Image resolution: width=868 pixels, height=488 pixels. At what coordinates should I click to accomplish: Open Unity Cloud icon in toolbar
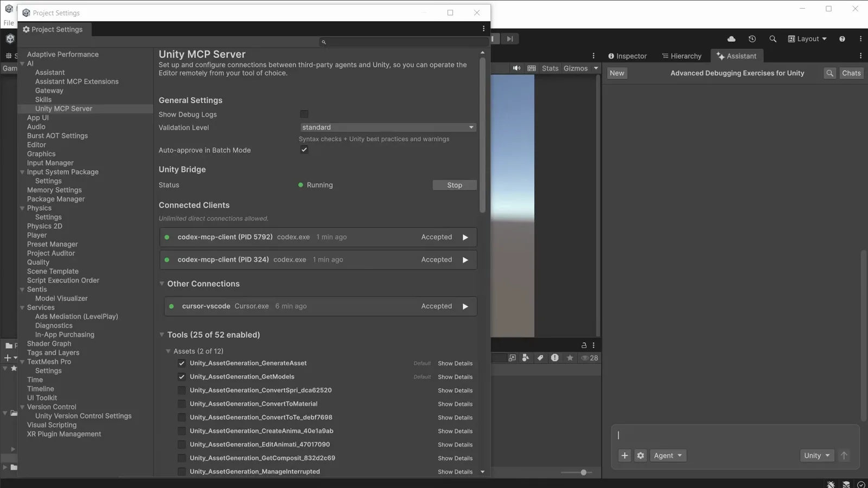(x=731, y=39)
